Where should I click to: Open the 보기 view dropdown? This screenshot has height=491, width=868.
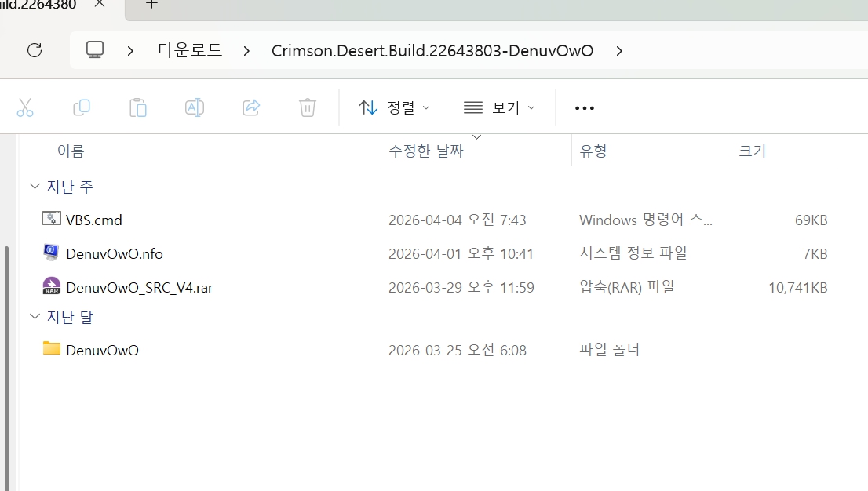pyautogui.click(x=499, y=107)
